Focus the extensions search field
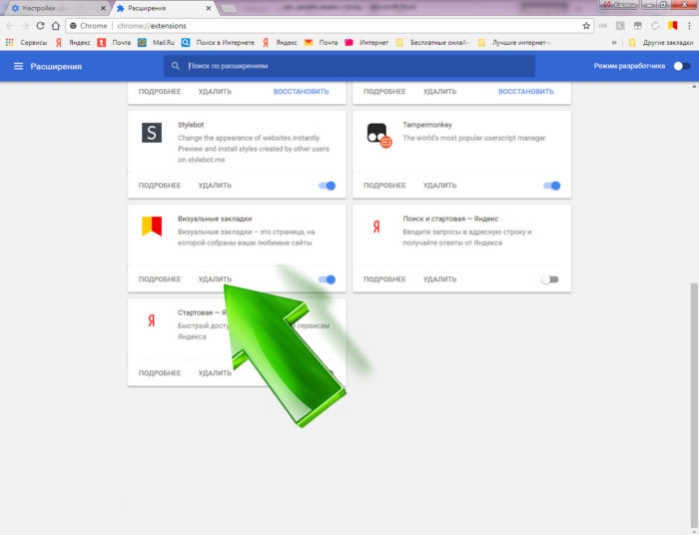Image resolution: width=699 pixels, height=535 pixels. [x=349, y=66]
